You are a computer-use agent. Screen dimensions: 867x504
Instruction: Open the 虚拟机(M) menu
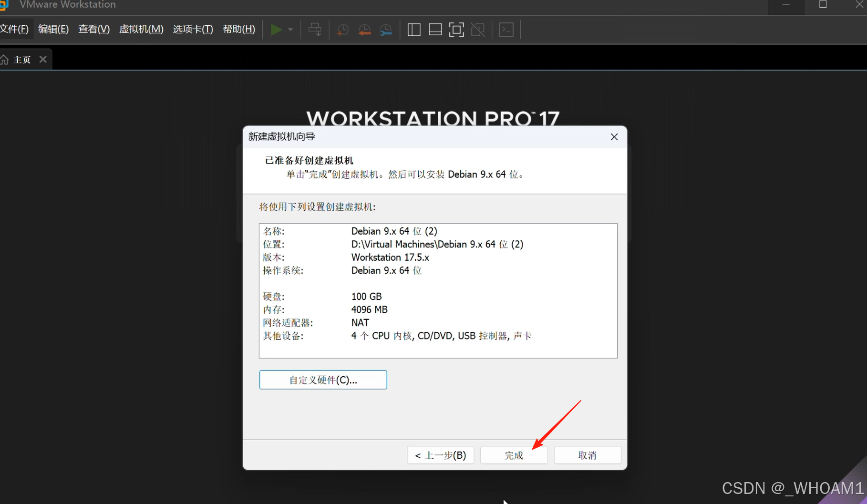point(141,29)
